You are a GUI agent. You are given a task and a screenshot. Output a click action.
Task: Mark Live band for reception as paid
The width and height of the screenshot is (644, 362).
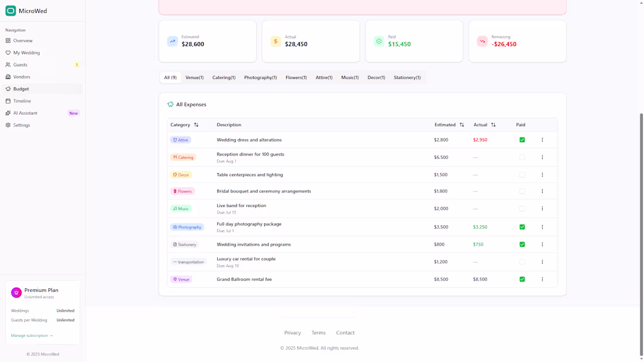[x=522, y=209]
